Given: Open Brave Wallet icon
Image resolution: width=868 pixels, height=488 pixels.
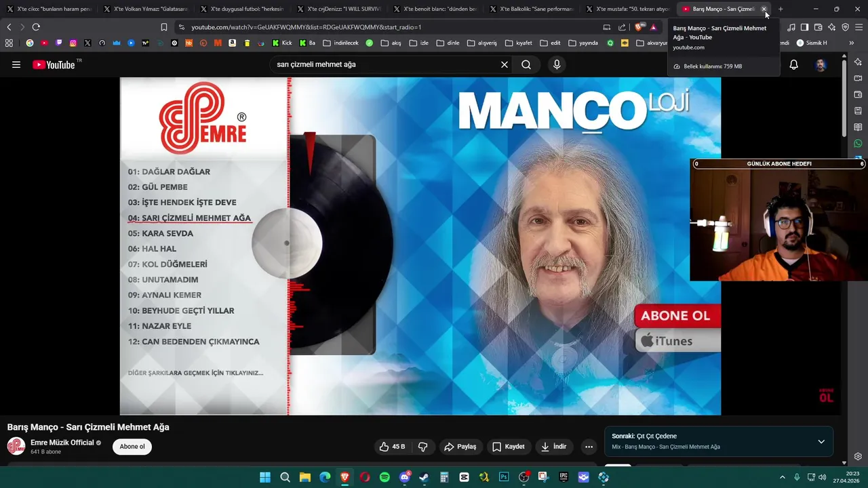Looking at the screenshot, I should pyautogui.click(x=818, y=27).
